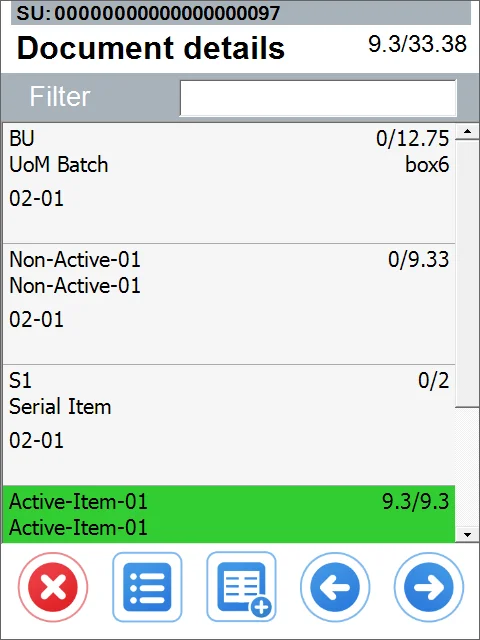Screen dimensions: 480x640
Task: Click the box6 batch label
Action: pyautogui.click(x=427, y=164)
